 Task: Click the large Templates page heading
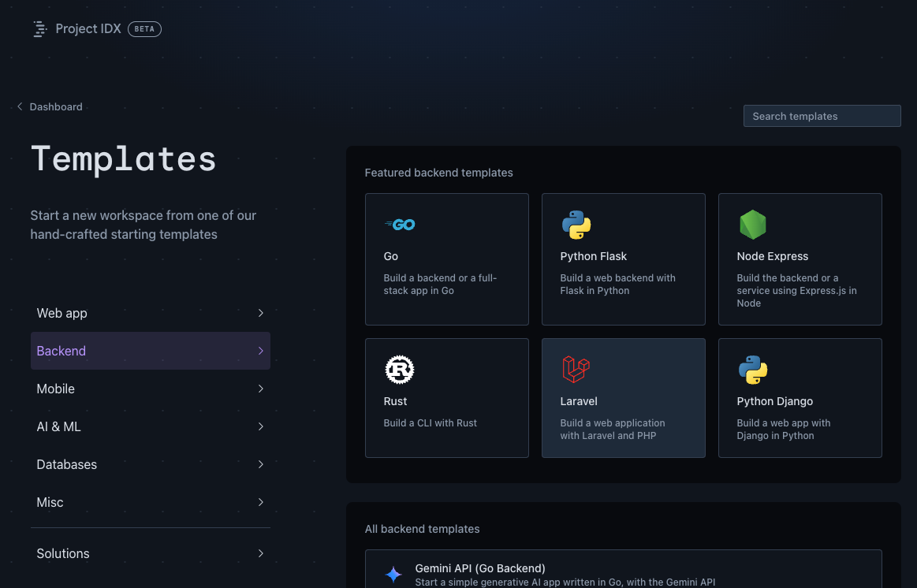(124, 159)
